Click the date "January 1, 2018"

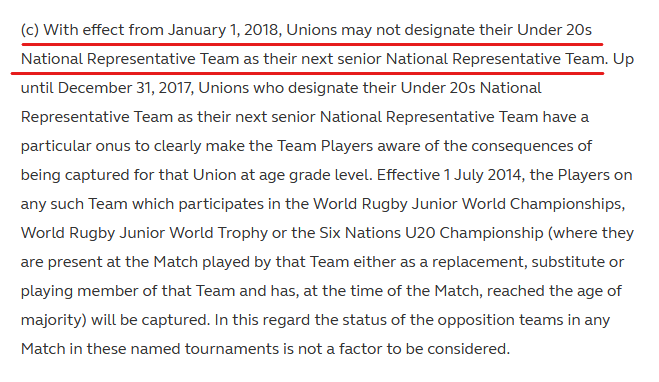[225, 30]
